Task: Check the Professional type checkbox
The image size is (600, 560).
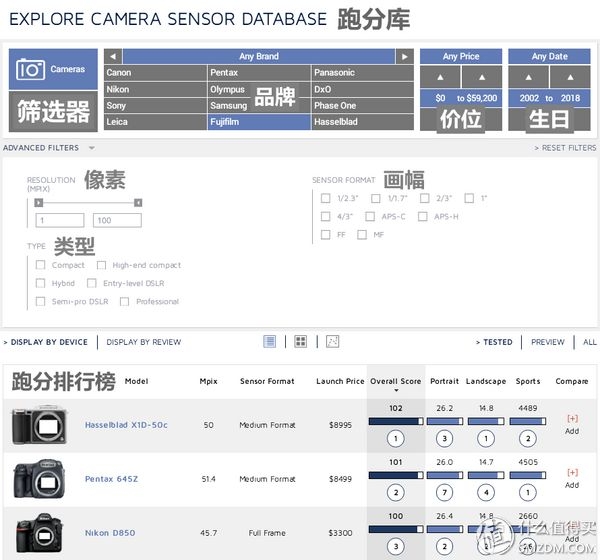Action: click(124, 302)
